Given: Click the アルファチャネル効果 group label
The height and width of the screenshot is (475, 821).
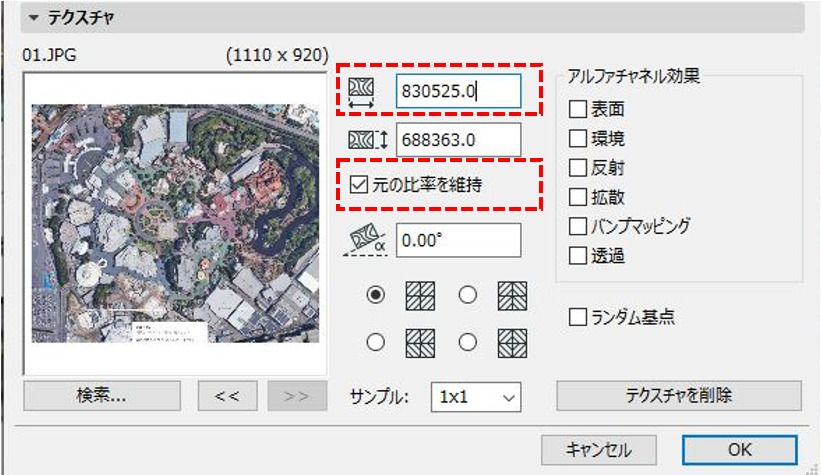Looking at the screenshot, I should pyautogui.click(x=634, y=76).
